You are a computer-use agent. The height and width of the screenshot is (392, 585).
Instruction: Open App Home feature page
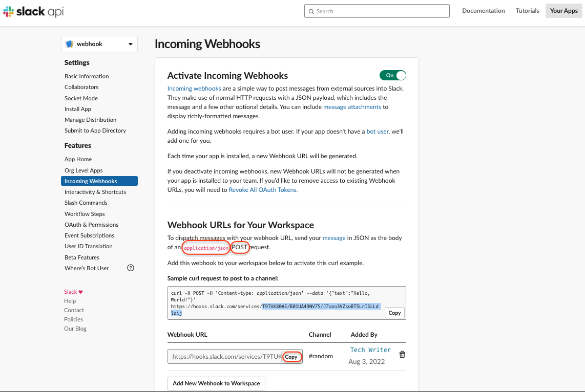(x=78, y=159)
